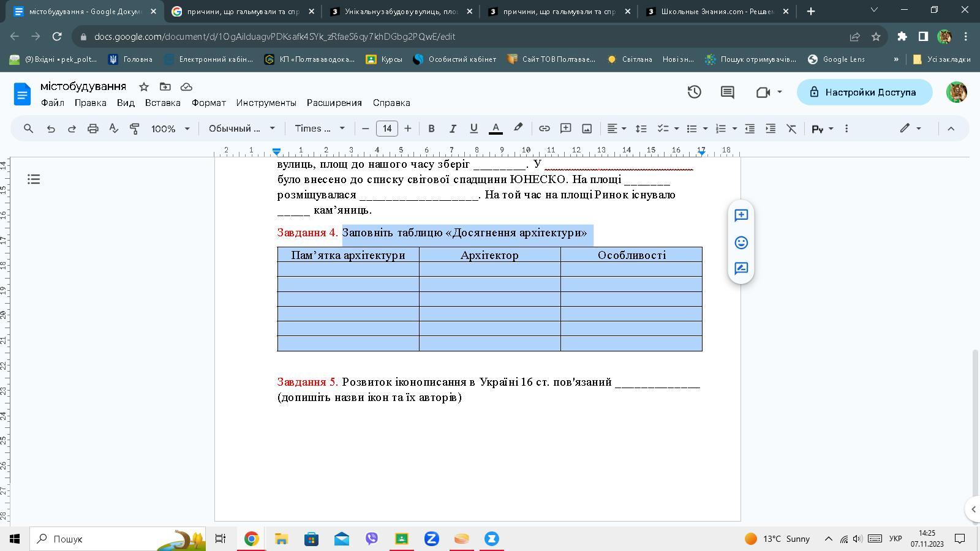Open the paragraph style dropdown

pyautogui.click(x=241, y=129)
